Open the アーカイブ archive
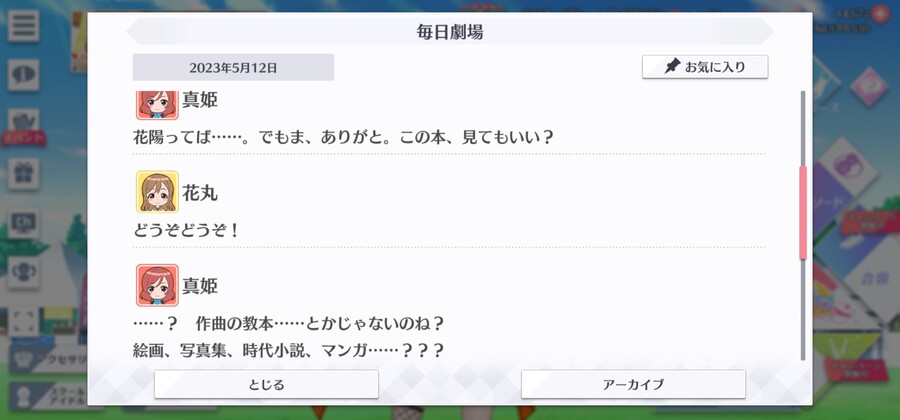 tap(633, 384)
